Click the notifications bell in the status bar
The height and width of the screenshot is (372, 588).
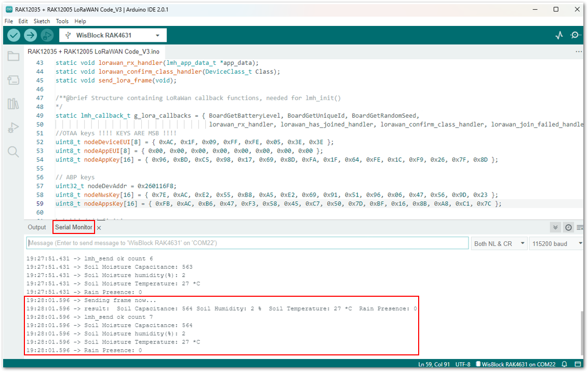[564, 364]
